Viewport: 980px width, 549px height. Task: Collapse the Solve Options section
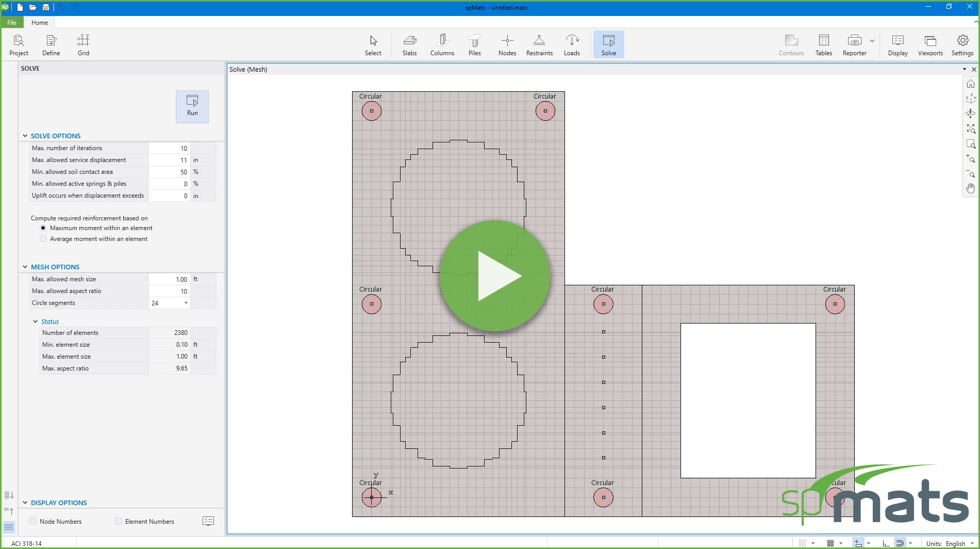[25, 136]
